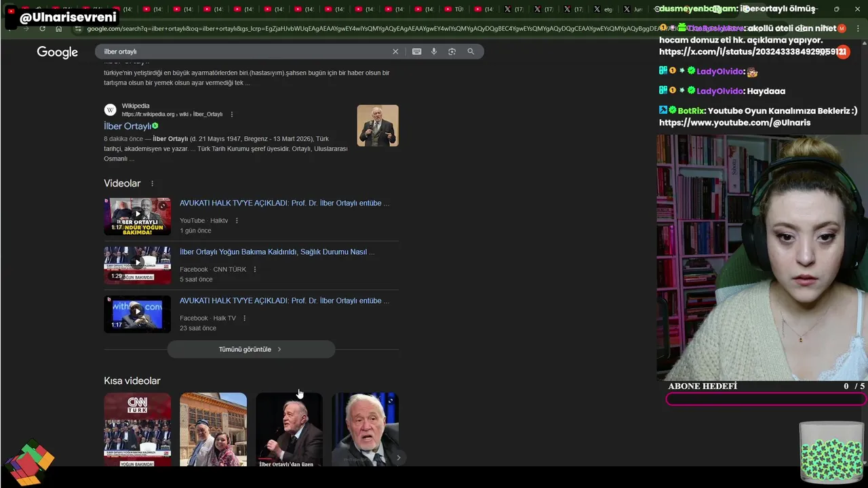Click the green badge after İlber Ortaylı title
This screenshot has height=488, width=868.
pos(155,126)
